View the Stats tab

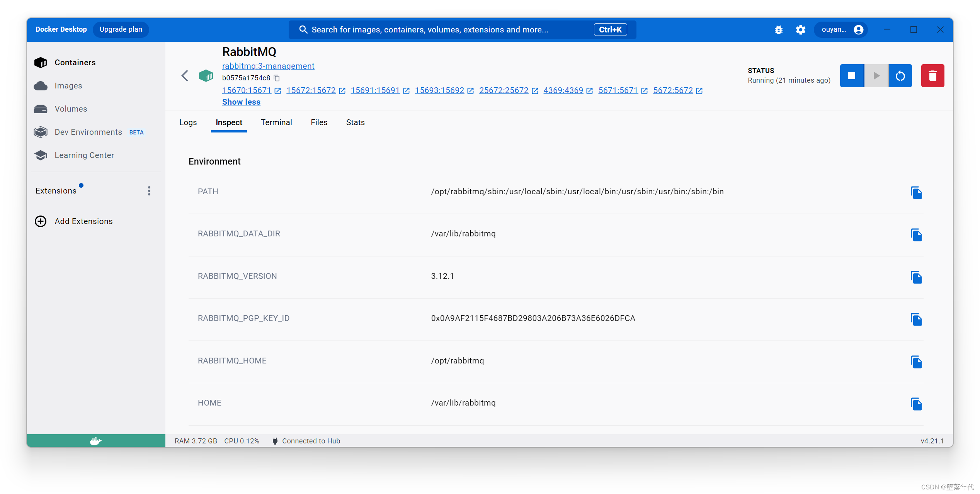(355, 122)
